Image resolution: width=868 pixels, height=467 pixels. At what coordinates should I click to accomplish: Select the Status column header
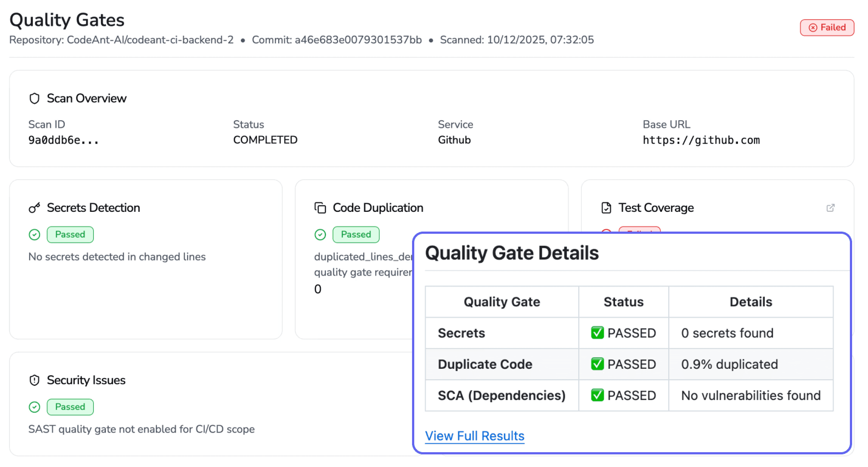[623, 302]
